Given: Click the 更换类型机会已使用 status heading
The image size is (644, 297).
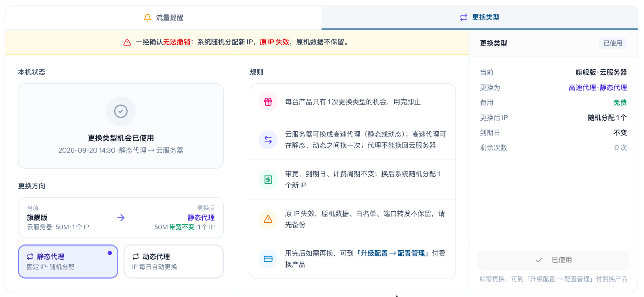Looking at the screenshot, I should tap(121, 138).
